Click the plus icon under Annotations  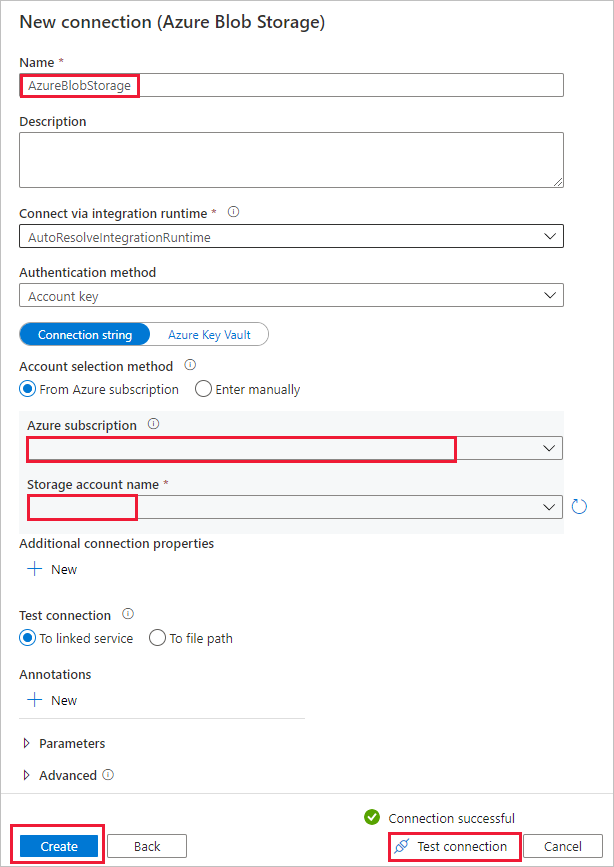pyautogui.click(x=35, y=700)
